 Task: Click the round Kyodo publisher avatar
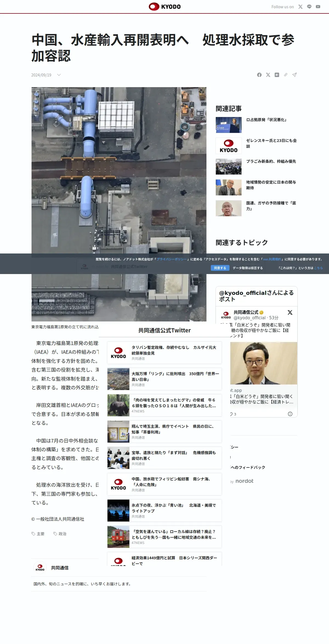[40, 568]
